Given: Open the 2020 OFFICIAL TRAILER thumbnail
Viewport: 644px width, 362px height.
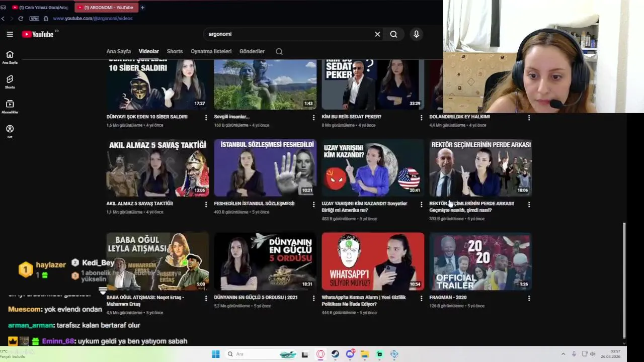Looking at the screenshot, I should pyautogui.click(x=480, y=261).
